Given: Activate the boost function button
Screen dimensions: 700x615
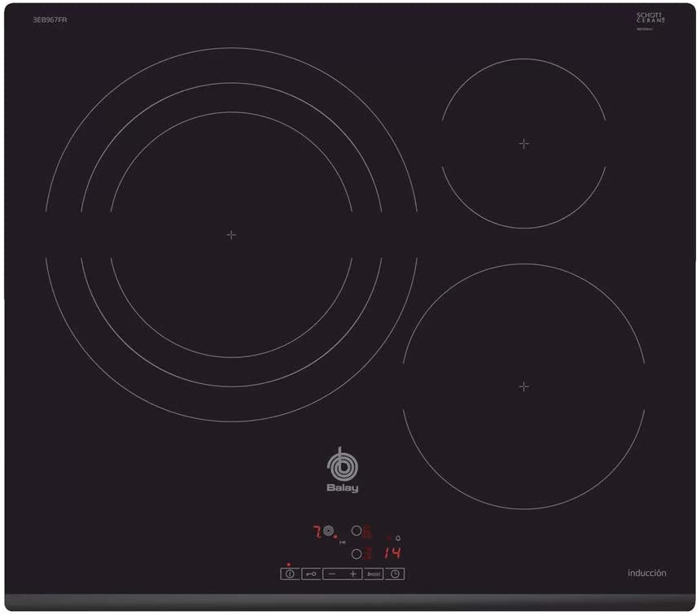Looking at the screenshot, I should [374, 574].
